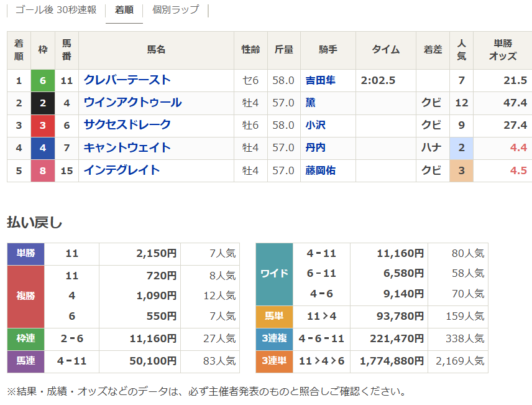Select the 着順 tab
532x405 pixels.
click(x=124, y=9)
